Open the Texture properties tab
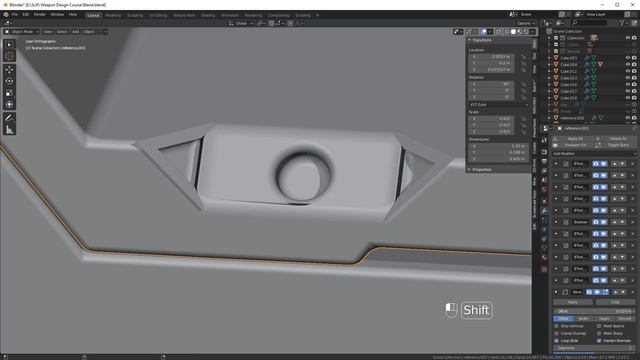 point(544,269)
